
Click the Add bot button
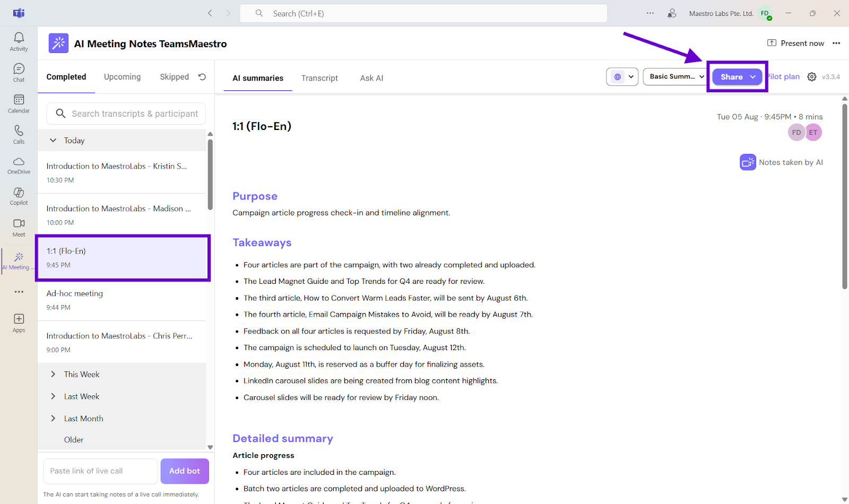(185, 471)
